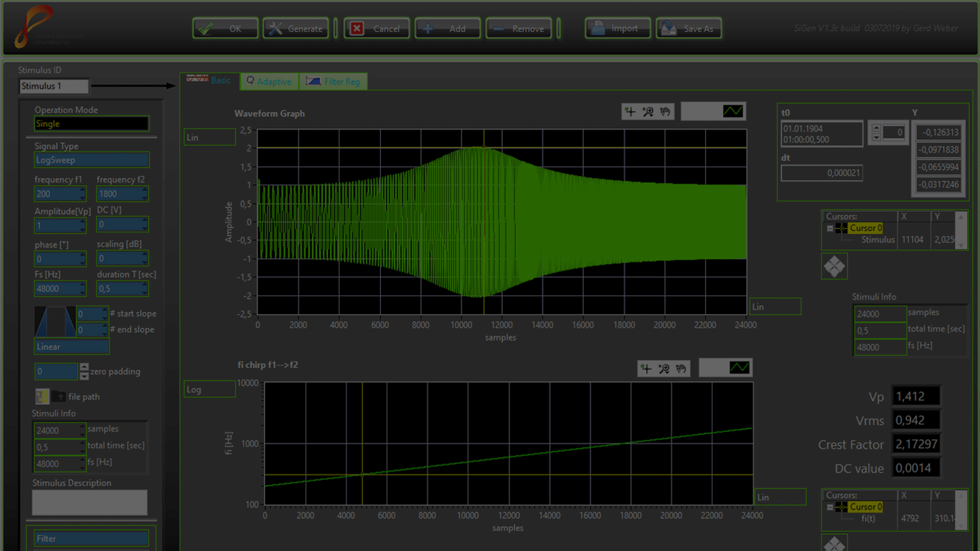Click scrollbar in Waveform cursor legend
Image resolution: width=980 pixels, height=551 pixels.
point(962,230)
